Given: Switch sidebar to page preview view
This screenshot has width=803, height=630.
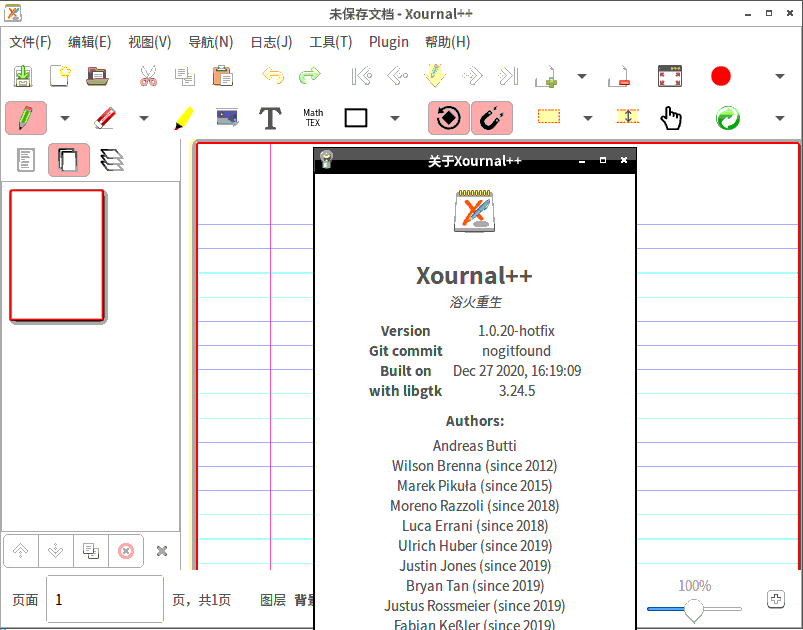Looking at the screenshot, I should click(69, 160).
